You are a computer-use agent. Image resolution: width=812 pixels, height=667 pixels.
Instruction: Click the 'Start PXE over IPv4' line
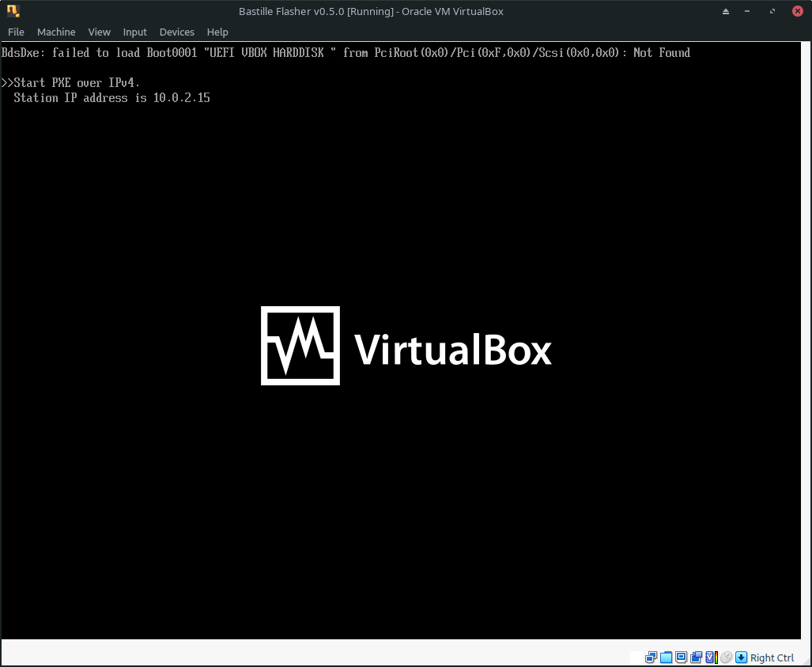[x=71, y=83]
